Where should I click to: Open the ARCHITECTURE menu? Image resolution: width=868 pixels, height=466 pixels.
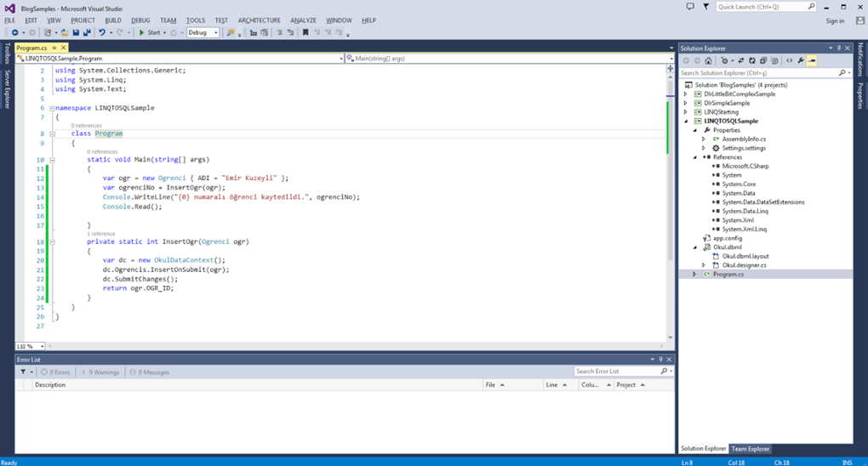[259, 20]
